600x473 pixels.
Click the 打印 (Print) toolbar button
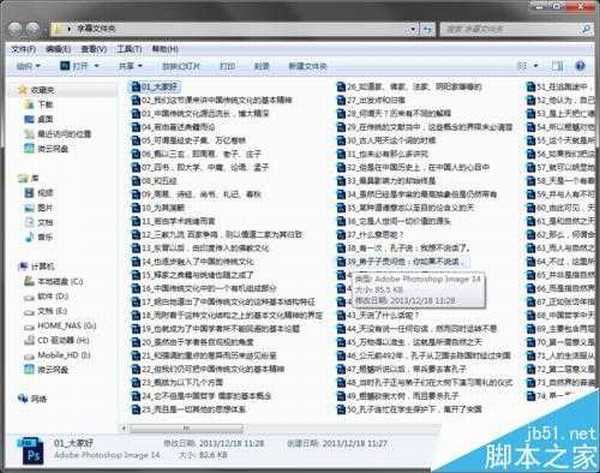(x=227, y=67)
